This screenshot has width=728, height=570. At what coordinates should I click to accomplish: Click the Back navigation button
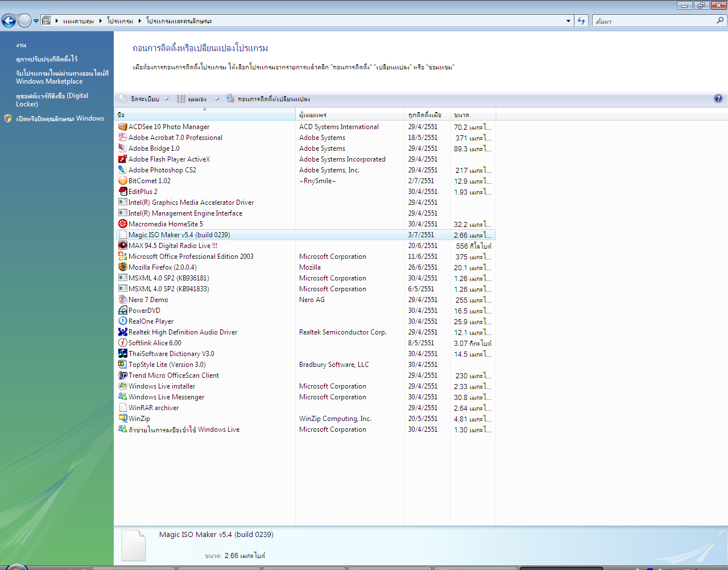[x=9, y=21]
